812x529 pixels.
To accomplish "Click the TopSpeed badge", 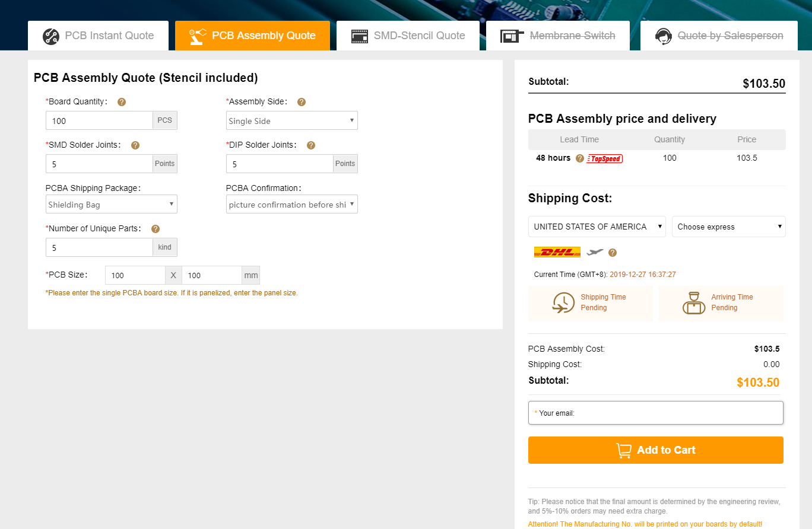I will (604, 158).
